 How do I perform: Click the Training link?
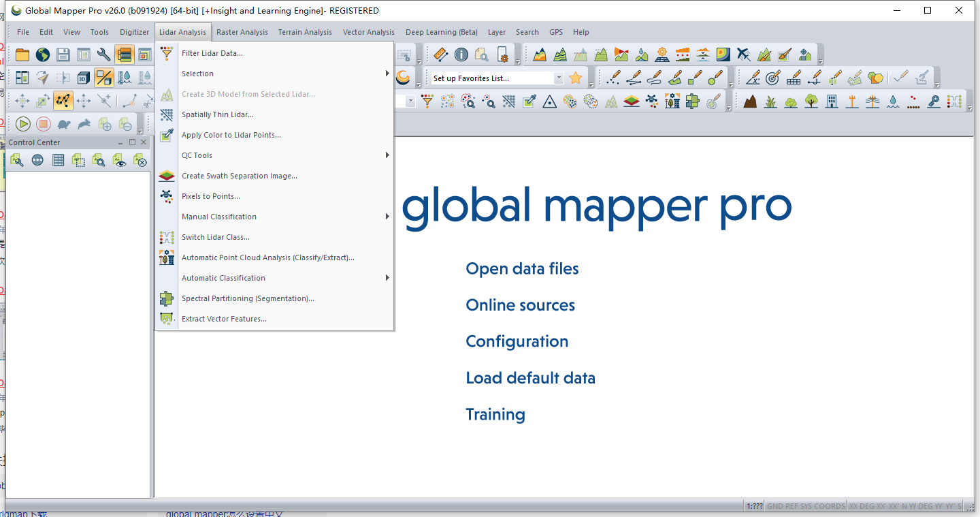tap(495, 414)
